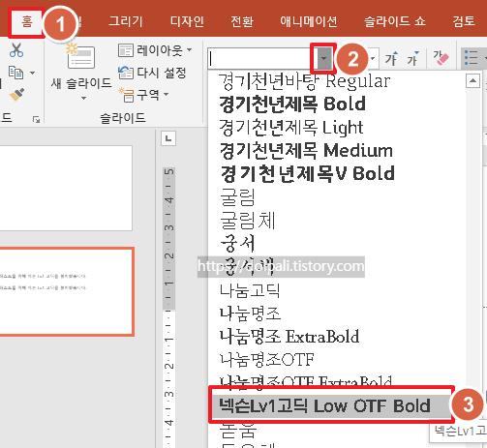The image size is (487, 448).
Task: Click font list scroll-up arrow
Action: coord(472,80)
